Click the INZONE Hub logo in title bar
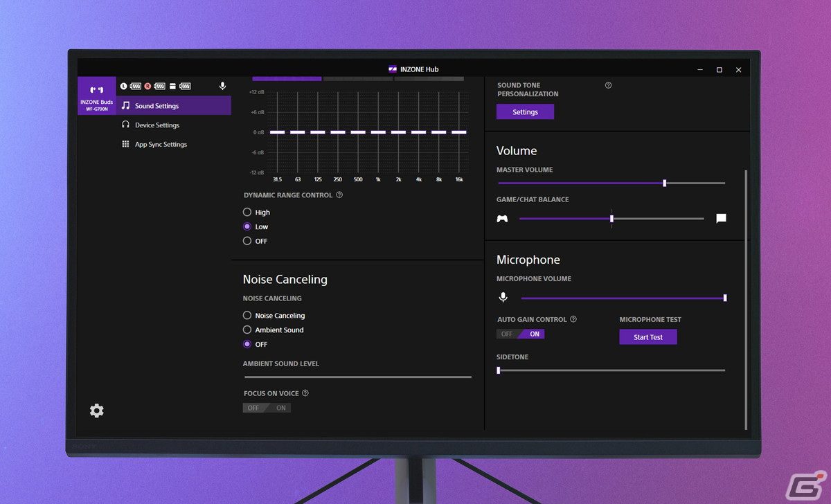 393,69
